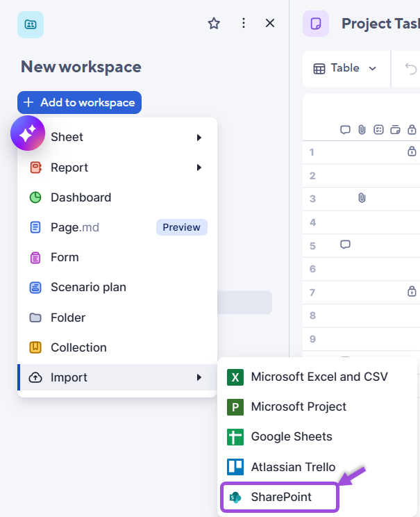Select row number 6
The image size is (420, 517).
[312, 269]
